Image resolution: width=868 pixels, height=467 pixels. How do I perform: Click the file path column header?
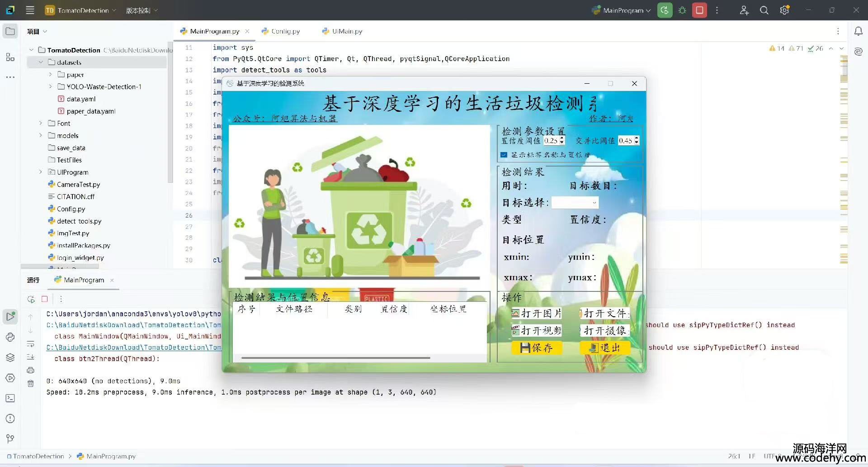click(294, 309)
